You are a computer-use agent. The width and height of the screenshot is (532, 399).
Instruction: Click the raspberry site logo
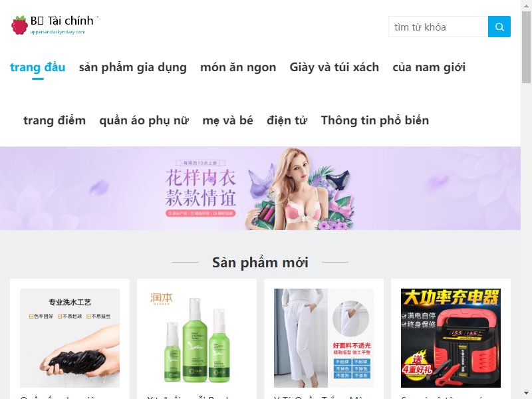[x=19, y=25]
